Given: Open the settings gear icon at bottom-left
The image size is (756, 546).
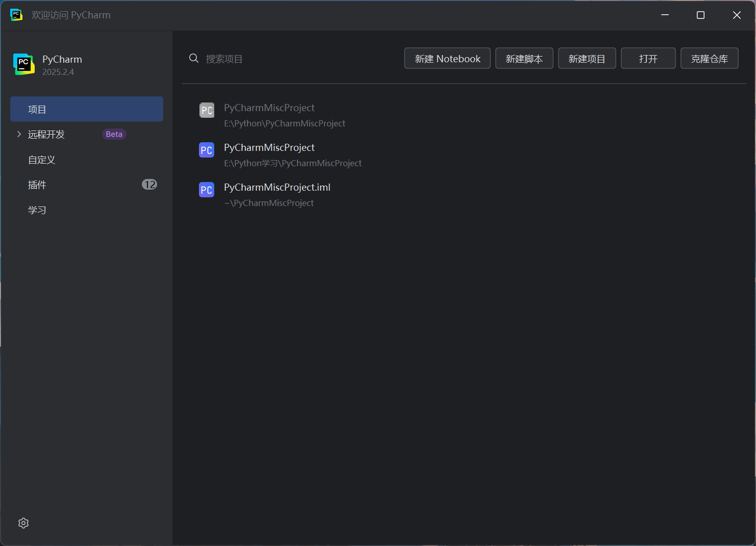Looking at the screenshot, I should point(23,523).
